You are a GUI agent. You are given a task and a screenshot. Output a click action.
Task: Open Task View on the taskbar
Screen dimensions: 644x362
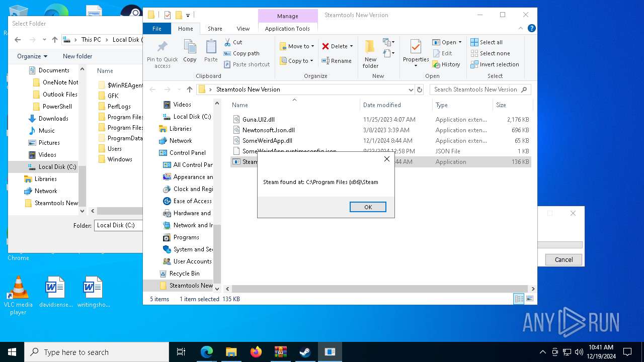(181, 352)
